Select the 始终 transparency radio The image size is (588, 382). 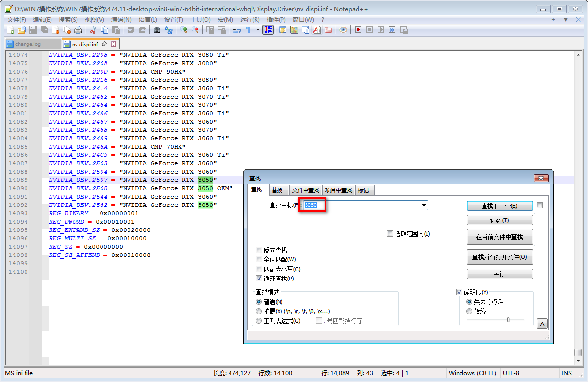click(x=469, y=311)
